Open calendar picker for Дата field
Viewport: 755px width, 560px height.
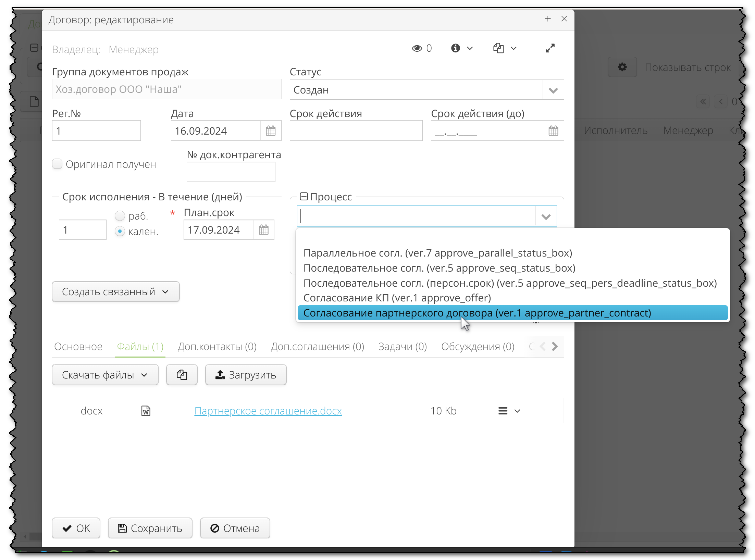click(x=271, y=131)
